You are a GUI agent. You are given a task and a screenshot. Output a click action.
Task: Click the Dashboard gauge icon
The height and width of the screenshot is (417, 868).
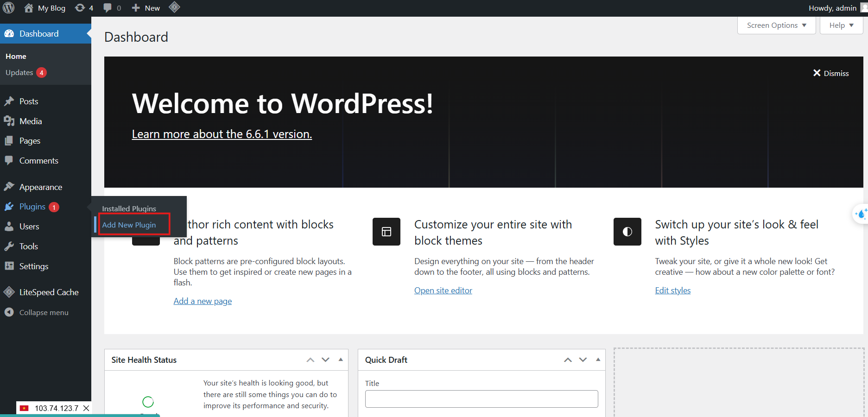[9, 33]
